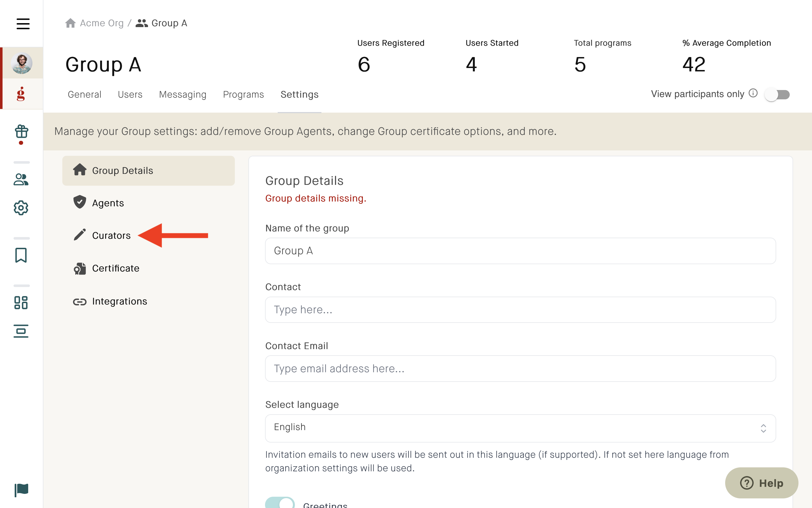Click the Group A page title

[103, 65]
